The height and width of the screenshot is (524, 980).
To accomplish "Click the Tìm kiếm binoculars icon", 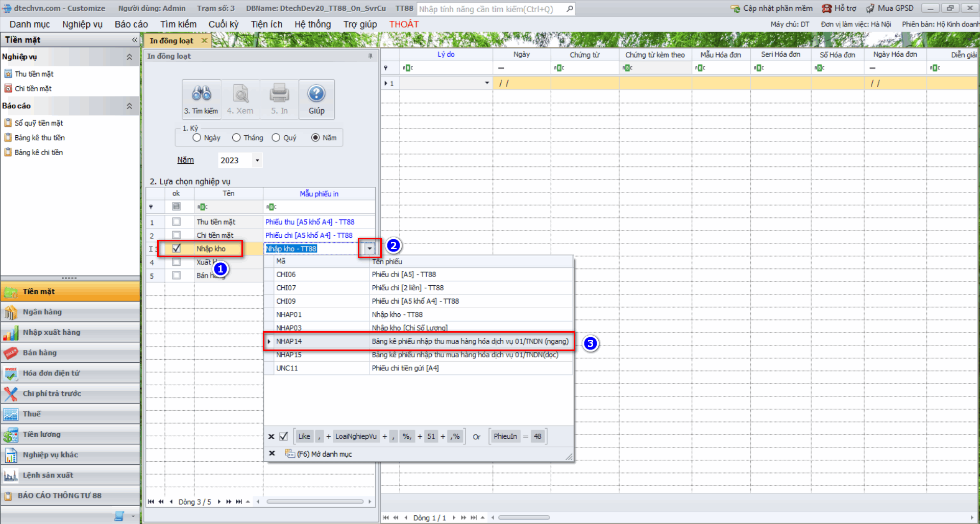I will pos(201,94).
